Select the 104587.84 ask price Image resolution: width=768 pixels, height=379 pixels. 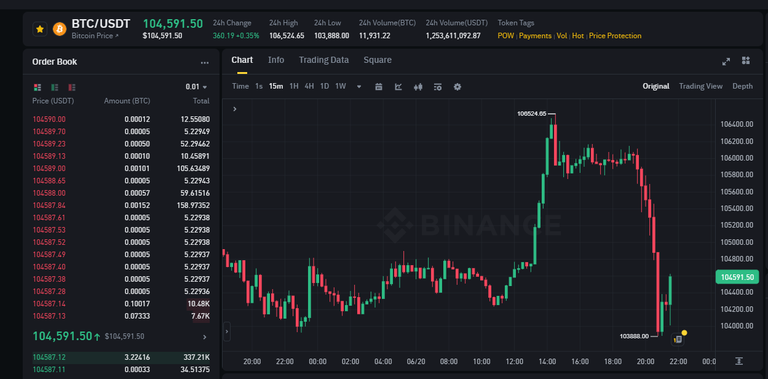[x=49, y=205]
